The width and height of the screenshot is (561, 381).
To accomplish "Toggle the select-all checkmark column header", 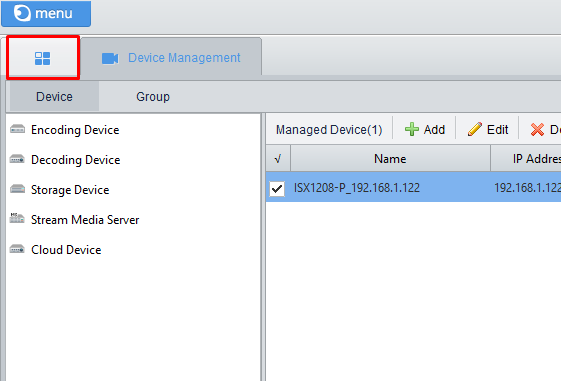I will 278,158.
